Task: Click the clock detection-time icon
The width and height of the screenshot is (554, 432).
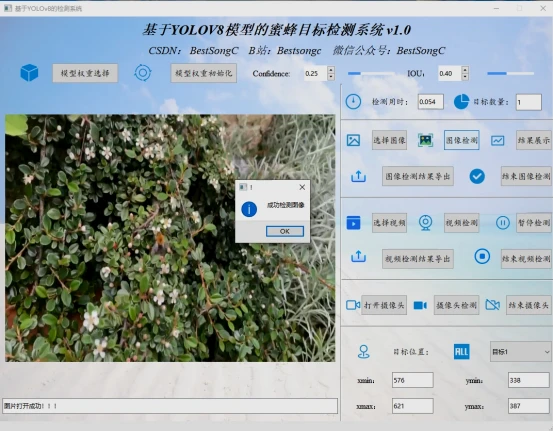Action: (353, 102)
